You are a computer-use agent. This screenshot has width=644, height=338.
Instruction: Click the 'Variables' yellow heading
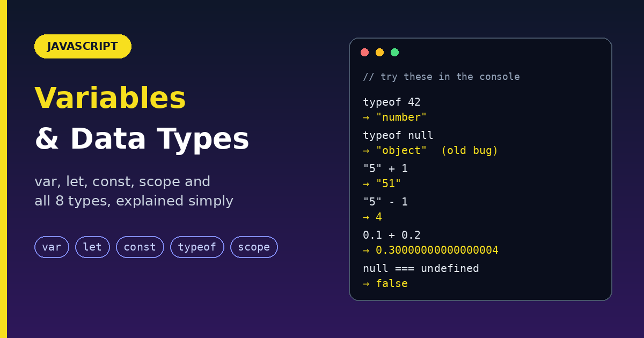(x=110, y=98)
